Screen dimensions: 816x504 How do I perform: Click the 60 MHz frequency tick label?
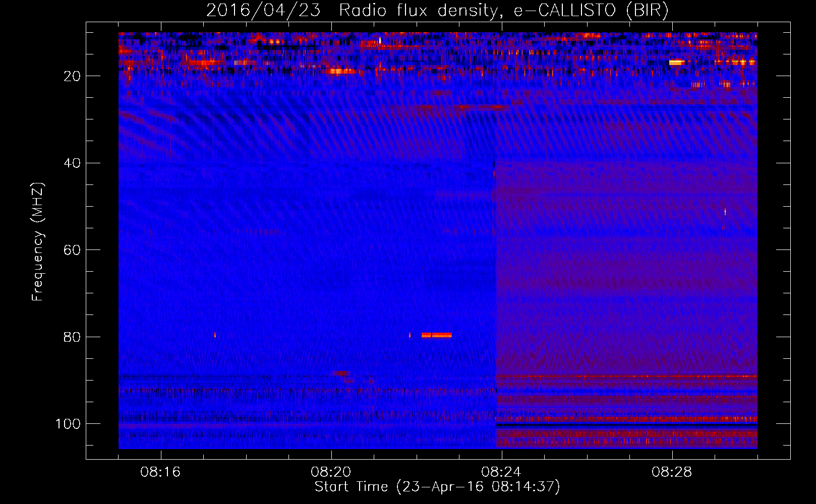72,250
